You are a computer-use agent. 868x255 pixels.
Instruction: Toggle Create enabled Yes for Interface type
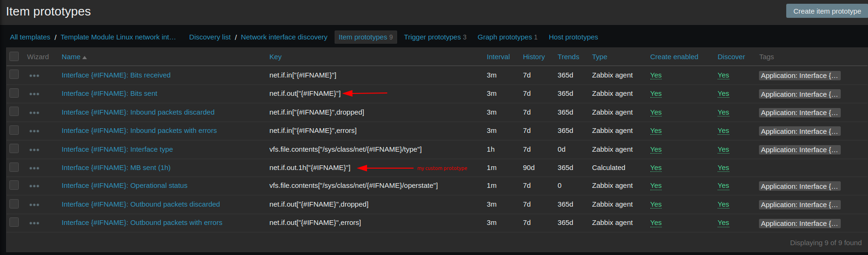point(656,149)
